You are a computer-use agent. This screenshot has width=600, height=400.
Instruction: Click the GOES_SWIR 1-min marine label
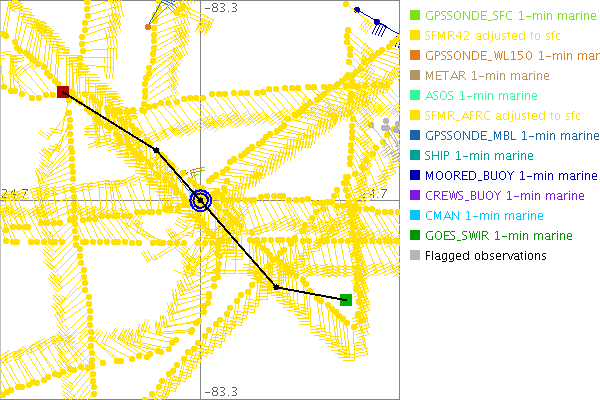click(x=498, y=236)
